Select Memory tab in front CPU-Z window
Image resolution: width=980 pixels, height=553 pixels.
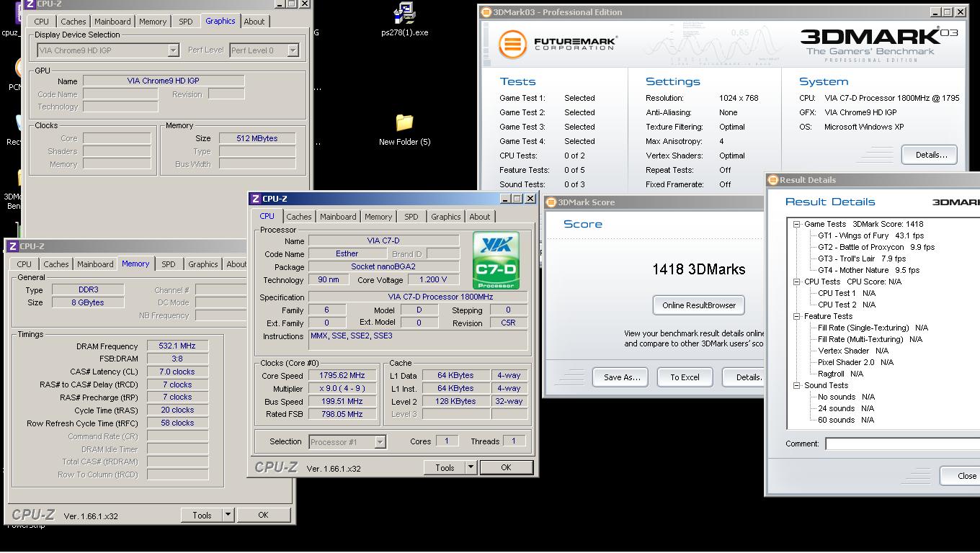coord(378,217)
